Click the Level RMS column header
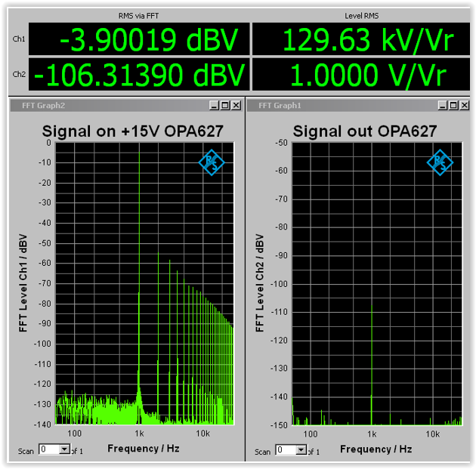 (x=362, y=16)
